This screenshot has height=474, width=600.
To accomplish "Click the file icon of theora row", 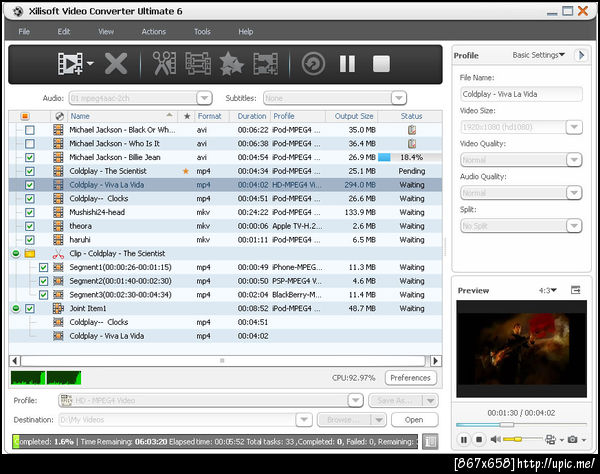I will tap(58, 226).
